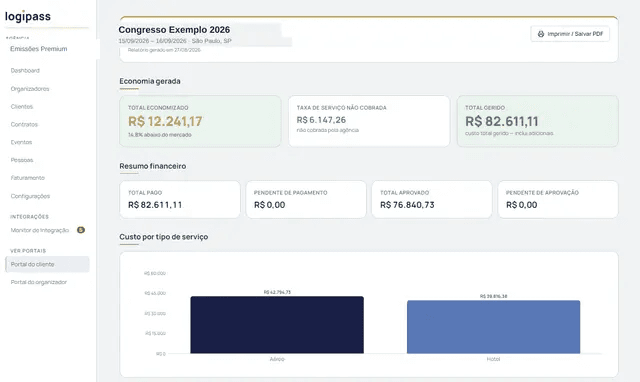Click the Total Gerido value R$ 82.611,11
Image resolution: width=640 pixels, height=382 pixels.
point(502,121)
